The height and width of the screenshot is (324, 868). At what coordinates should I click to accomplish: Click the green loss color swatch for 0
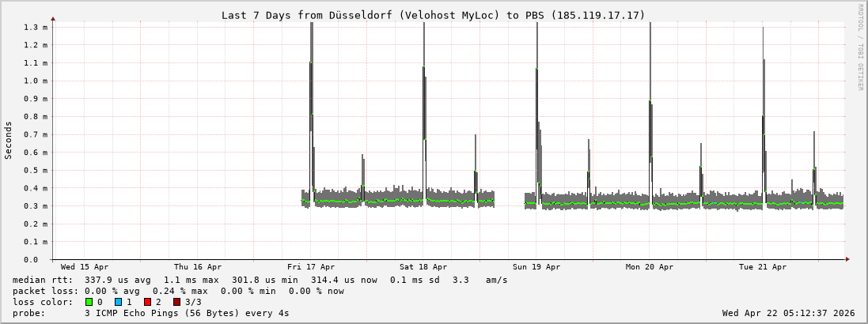click(x=89, y=302)
